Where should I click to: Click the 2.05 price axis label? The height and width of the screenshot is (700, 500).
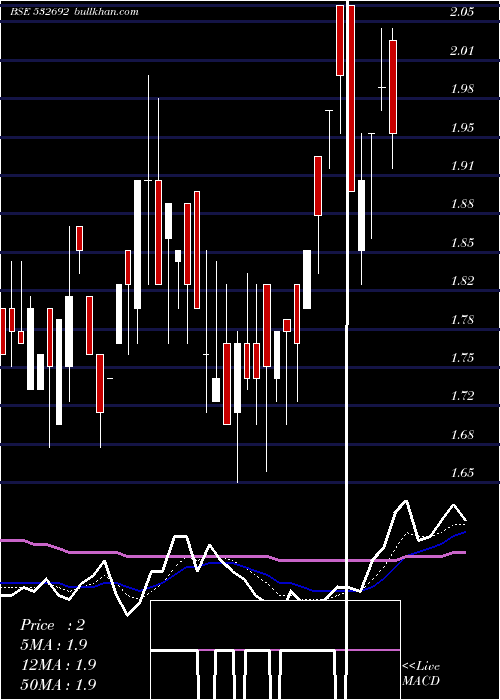tap(462, 12)
